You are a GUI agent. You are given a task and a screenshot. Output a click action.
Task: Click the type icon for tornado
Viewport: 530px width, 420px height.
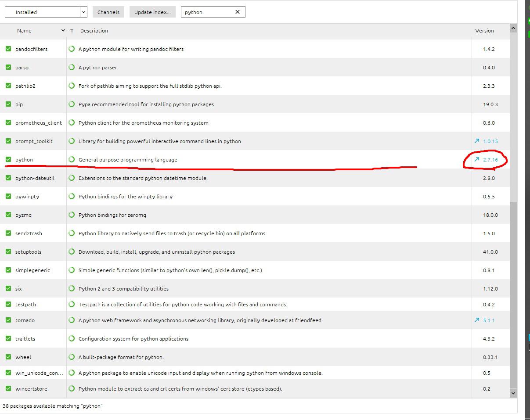click(x=72, y=320)
